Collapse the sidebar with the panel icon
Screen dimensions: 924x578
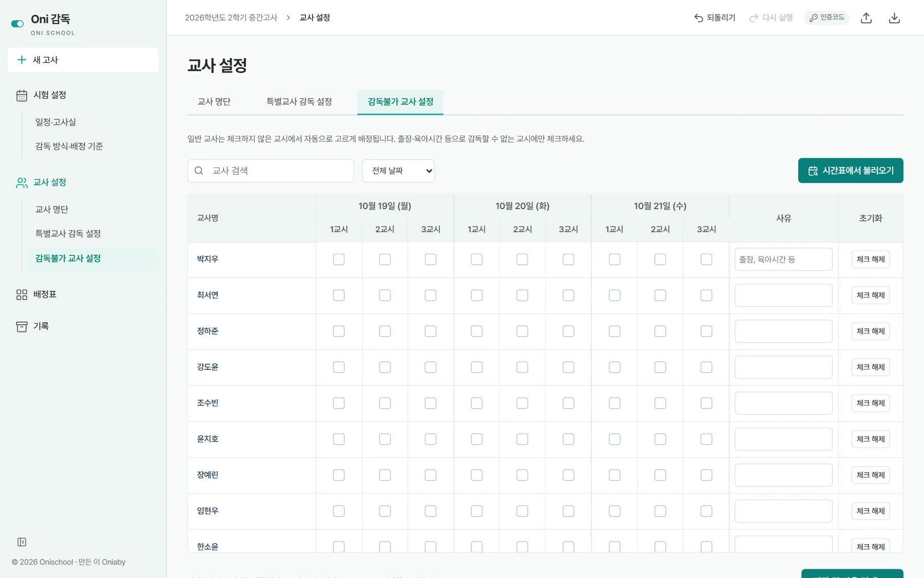tap(22, 542)
